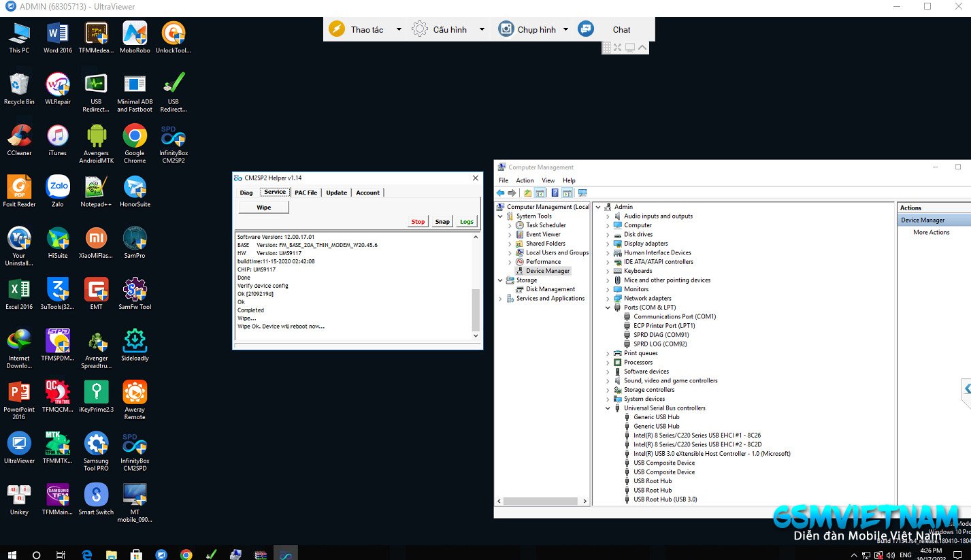Open the Smart Switch desktop icon

click(x=96, y=499)
